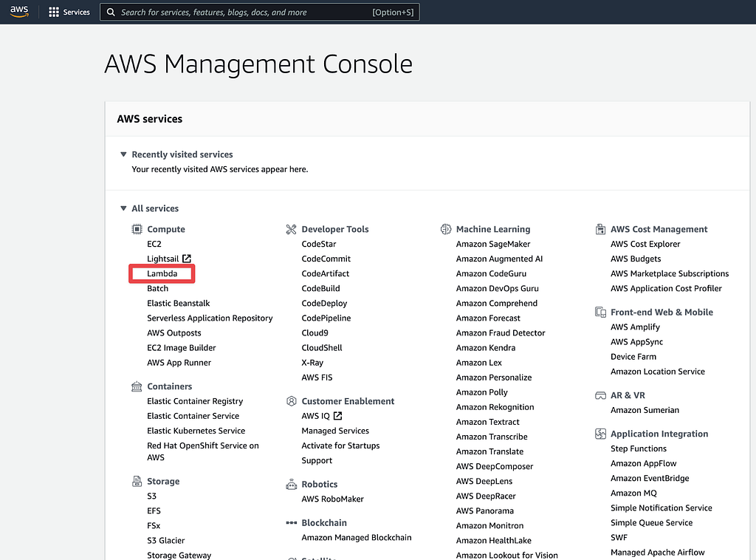Open AWS RoboMaker

click(333, 499)
